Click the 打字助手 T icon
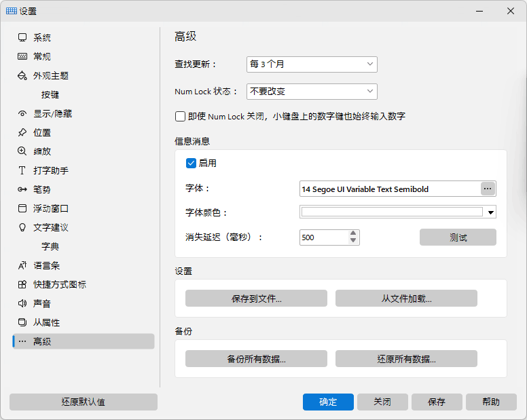This screenshot has width=527, height=420. click(x=22, y=170)
